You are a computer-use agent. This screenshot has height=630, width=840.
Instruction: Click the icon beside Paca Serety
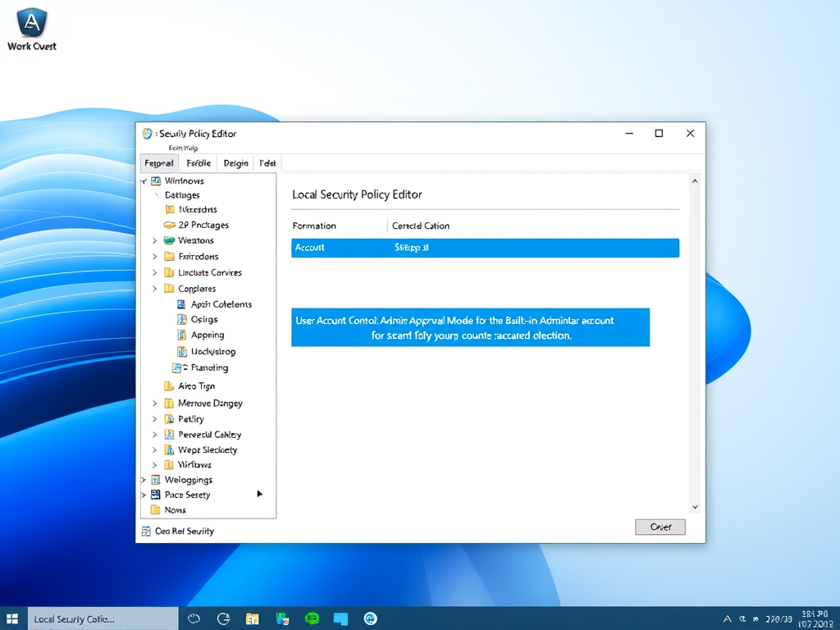click(x=156, y=495)
